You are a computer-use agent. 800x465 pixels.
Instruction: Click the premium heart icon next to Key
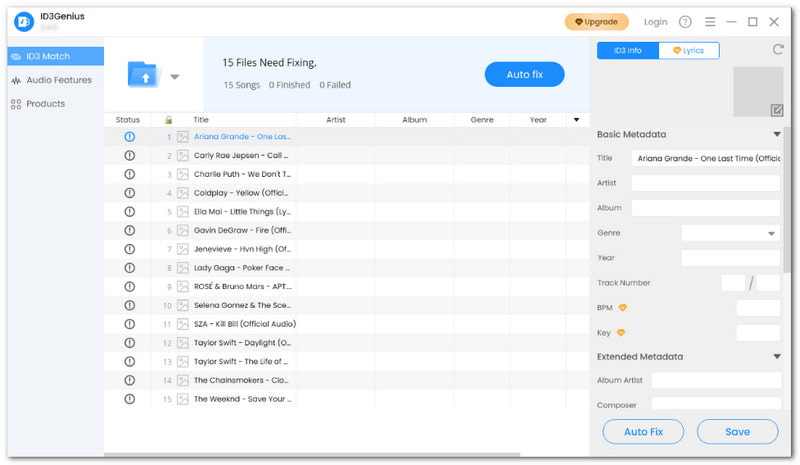(x=621, y=333)
